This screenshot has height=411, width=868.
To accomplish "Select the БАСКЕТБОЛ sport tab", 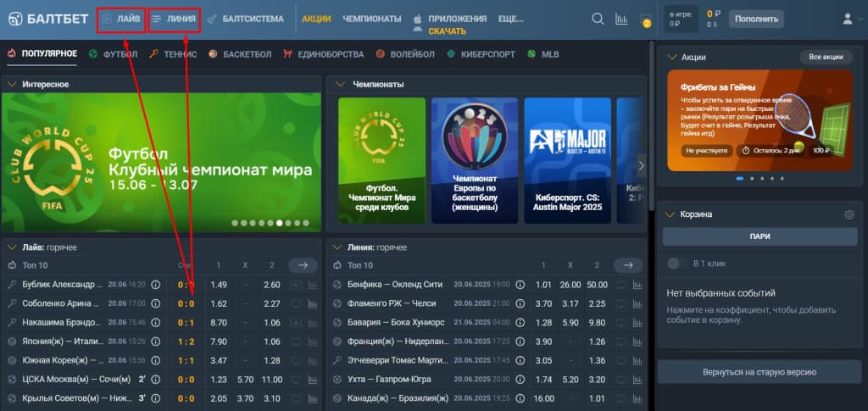I will click(240, 54).
